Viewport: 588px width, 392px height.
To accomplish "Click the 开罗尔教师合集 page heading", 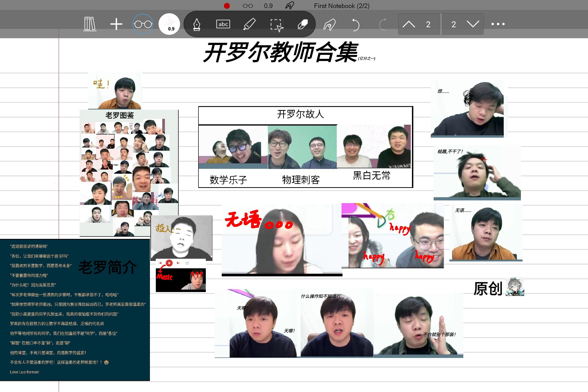I will point(281,52).
